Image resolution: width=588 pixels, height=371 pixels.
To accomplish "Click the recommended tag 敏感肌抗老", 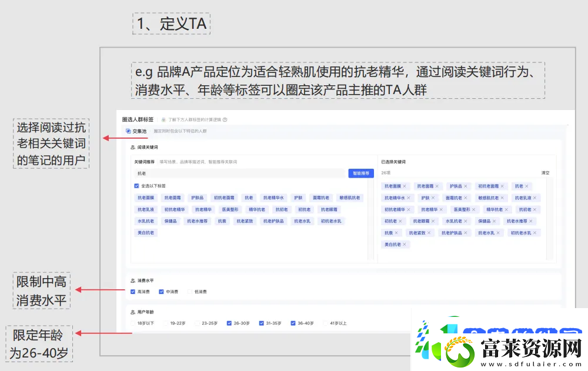I will (349, 198).
